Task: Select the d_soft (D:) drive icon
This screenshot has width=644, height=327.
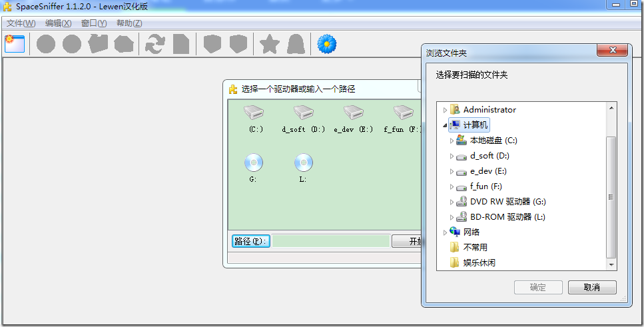Action: [304, 111]
